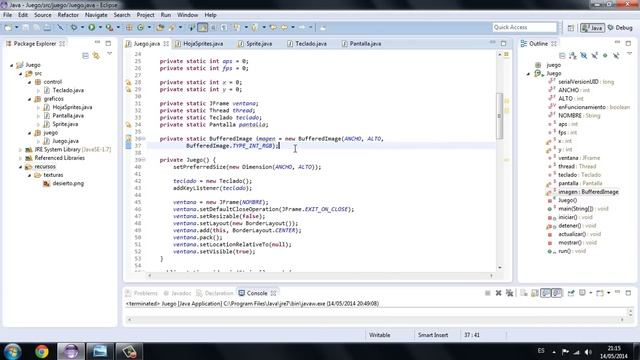Open the Navigate menu

click(x=96, y=15)
